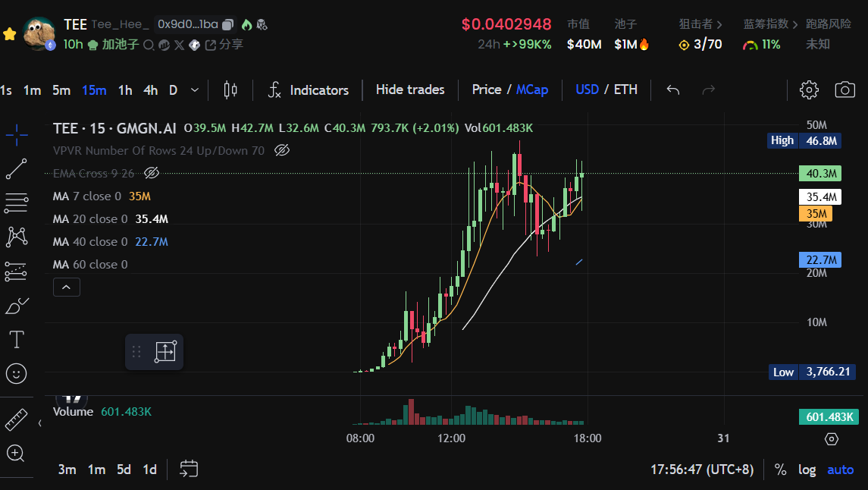Collapse the indicator legend panel
Viewport: 868px width, 490px height.
[66, 287]
